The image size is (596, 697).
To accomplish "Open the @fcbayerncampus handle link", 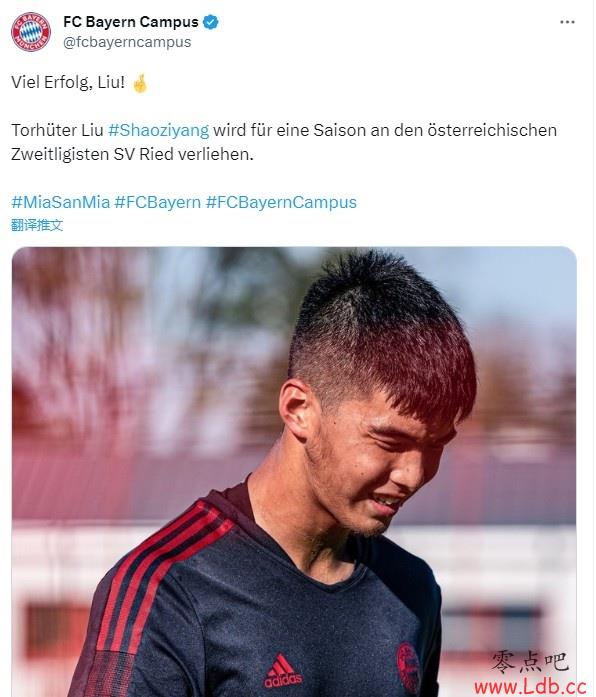I will 127,42.
